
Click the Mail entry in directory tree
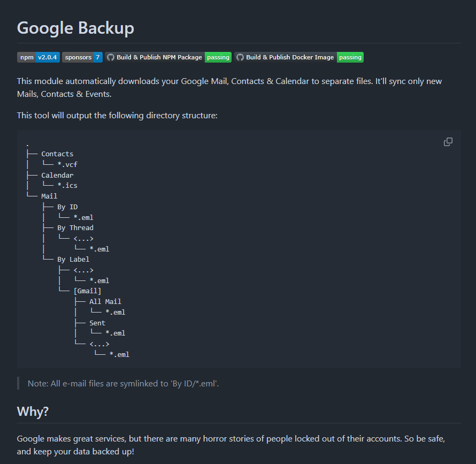point(49,196)
